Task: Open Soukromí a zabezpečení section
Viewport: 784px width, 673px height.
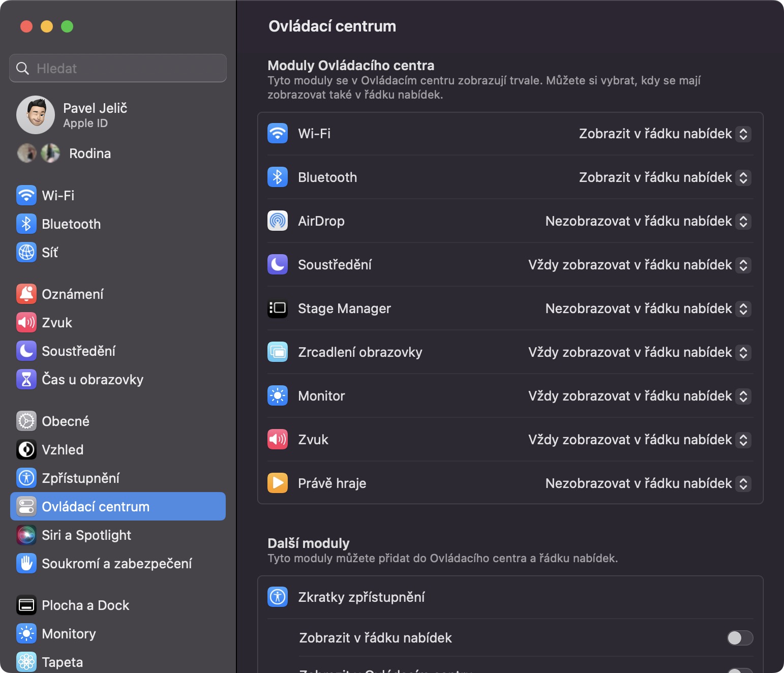Action: (x=116, y=563)
